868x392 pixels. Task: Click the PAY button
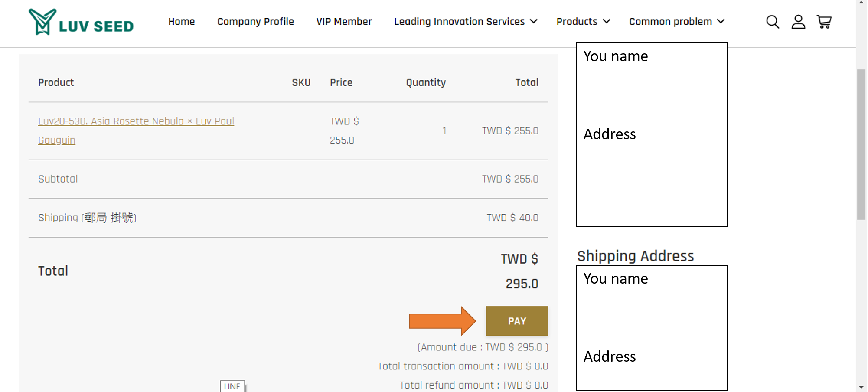point(517,321)
